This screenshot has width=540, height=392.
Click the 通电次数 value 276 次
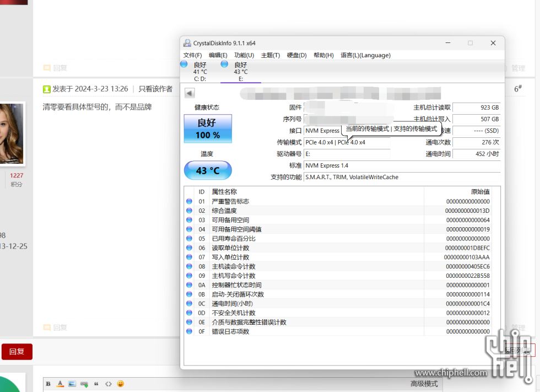click(x=477, y=142)
